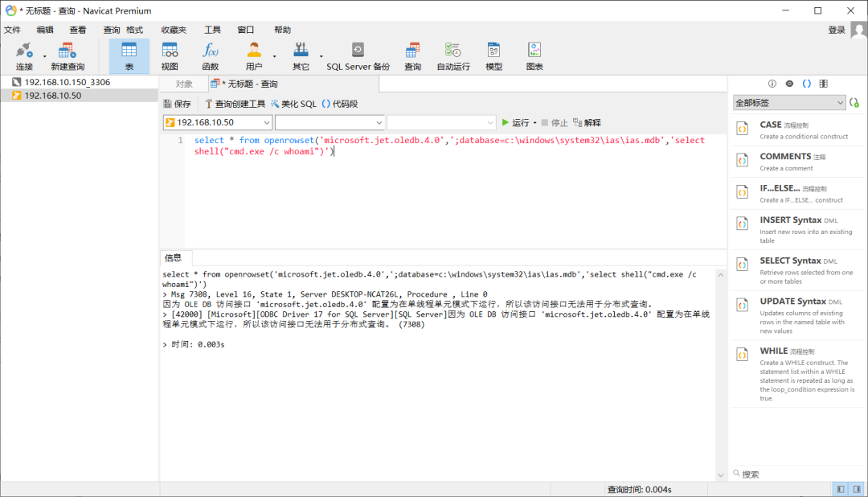Open the Tools (工具) menu
Image resolution: width=868 pixels, height=497 pixels.
coord(212,30)
